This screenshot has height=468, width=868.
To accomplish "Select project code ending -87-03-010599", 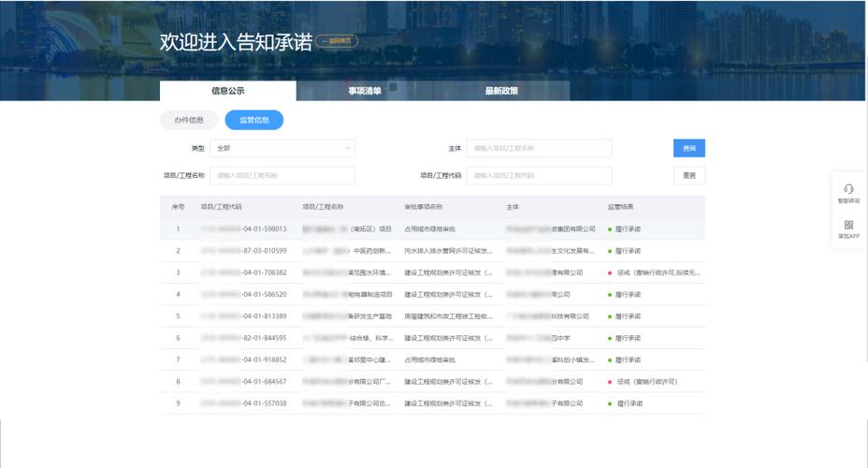I will point(244,251).
